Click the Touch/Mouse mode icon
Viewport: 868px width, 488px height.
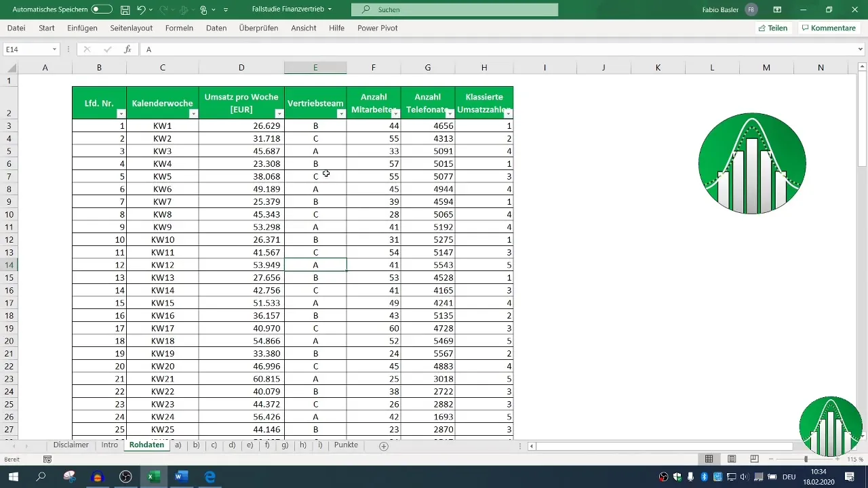point(203,9)
